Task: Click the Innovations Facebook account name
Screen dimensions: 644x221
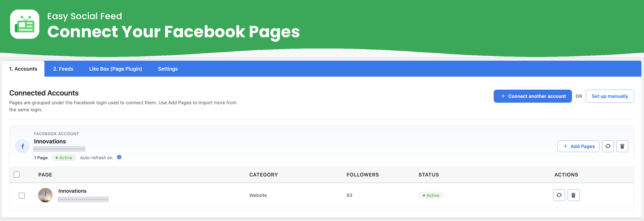Action: pos(50,141)
